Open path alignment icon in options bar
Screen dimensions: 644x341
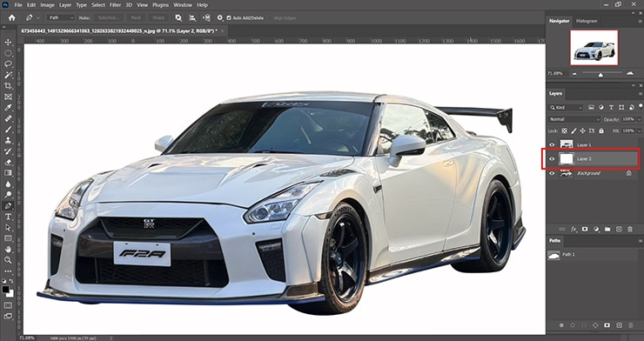pyautogui.click(x=192, y=17)
